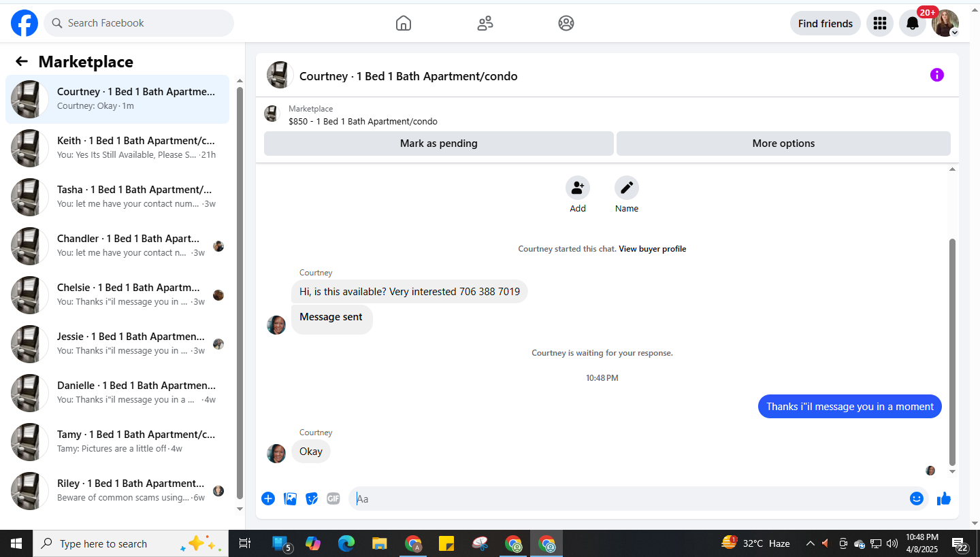The height and width of the screenshot is (557, 980).
Task: Click the Facebook logo icon
Action: (x=24, y=23)
